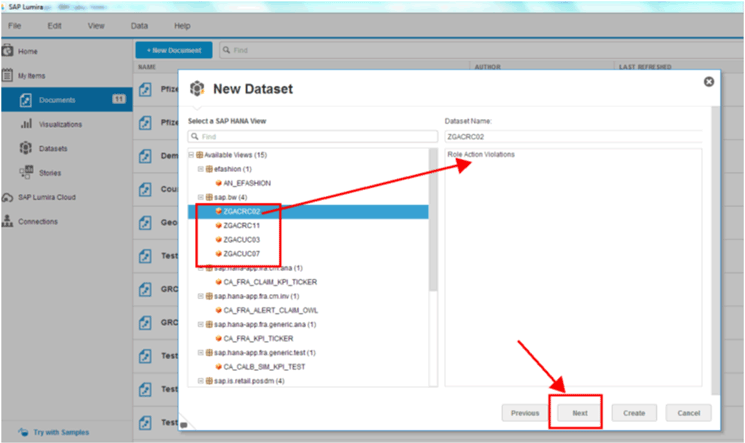745x443 pixels.
Task: Collapse the sap.hana-app.fra.generic.ana (1) package
Action: [201, 325]
